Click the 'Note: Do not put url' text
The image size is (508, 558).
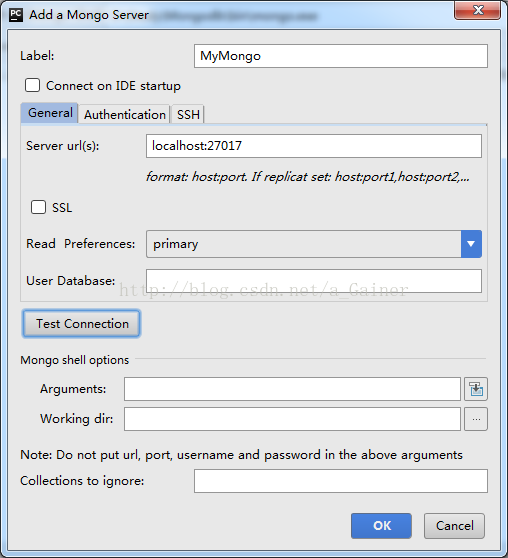click(241, 455)
